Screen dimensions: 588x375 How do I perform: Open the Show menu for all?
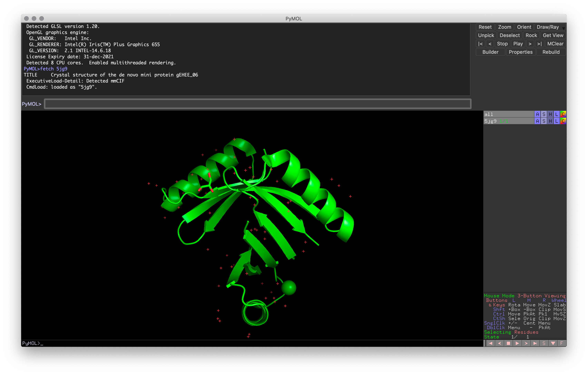click(544, 114)
